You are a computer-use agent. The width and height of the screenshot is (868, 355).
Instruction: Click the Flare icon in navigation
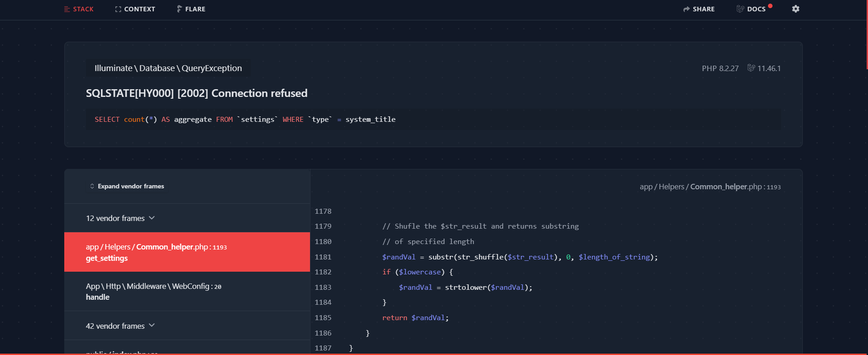[179, 9]
